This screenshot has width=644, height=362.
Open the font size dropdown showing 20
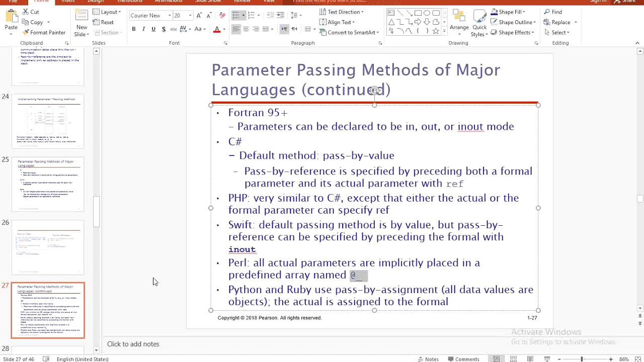coord(190,16)
